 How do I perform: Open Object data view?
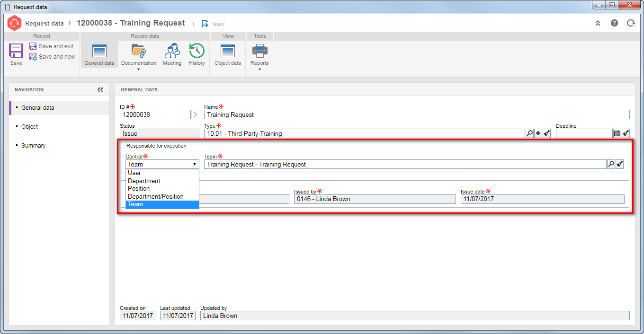pos(228,54)
